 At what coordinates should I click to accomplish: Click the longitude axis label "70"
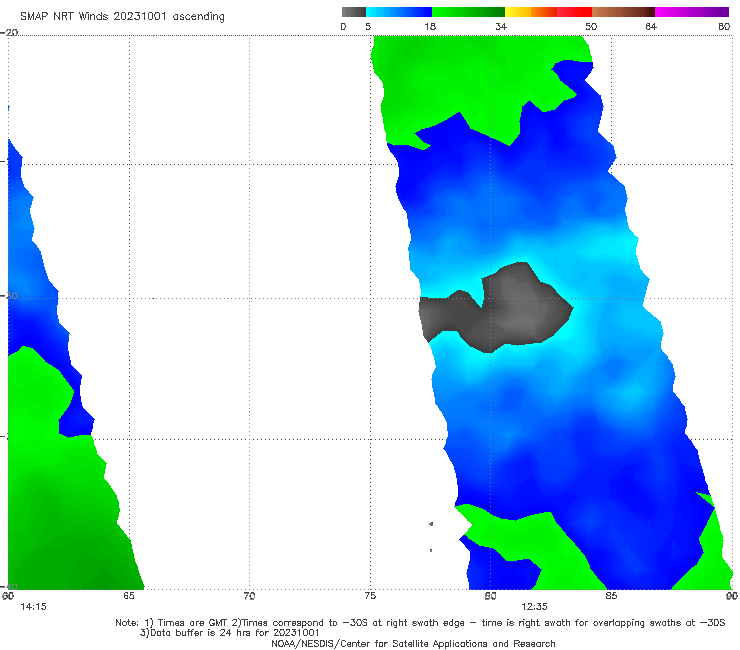pyautogui.click(x=249, y=596)
